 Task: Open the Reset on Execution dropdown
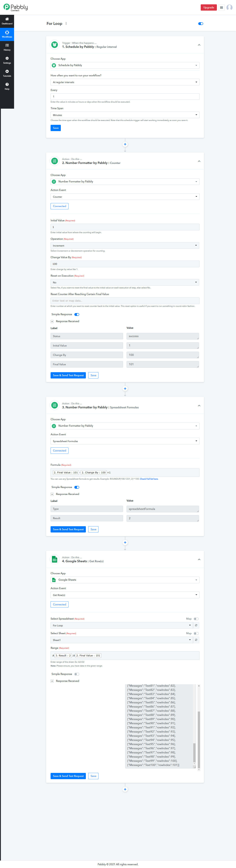(x=125, y=282)
